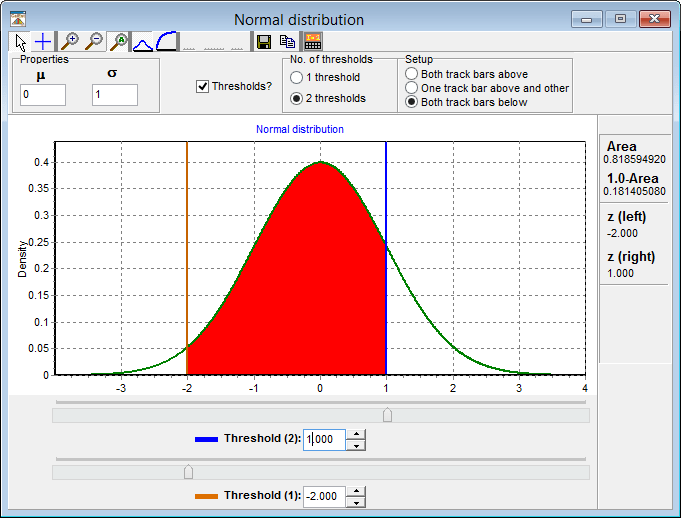The width and height of the screenshot is (682, 518).
Task: Copy the chart to the clipboard
Action: pyautogui.click(x=288, y=42)
